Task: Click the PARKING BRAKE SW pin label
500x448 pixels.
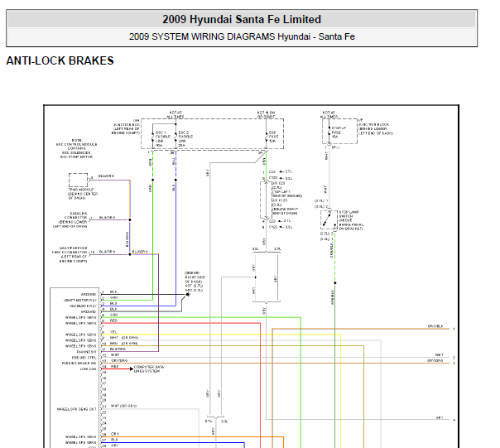Action: (79, 364)
